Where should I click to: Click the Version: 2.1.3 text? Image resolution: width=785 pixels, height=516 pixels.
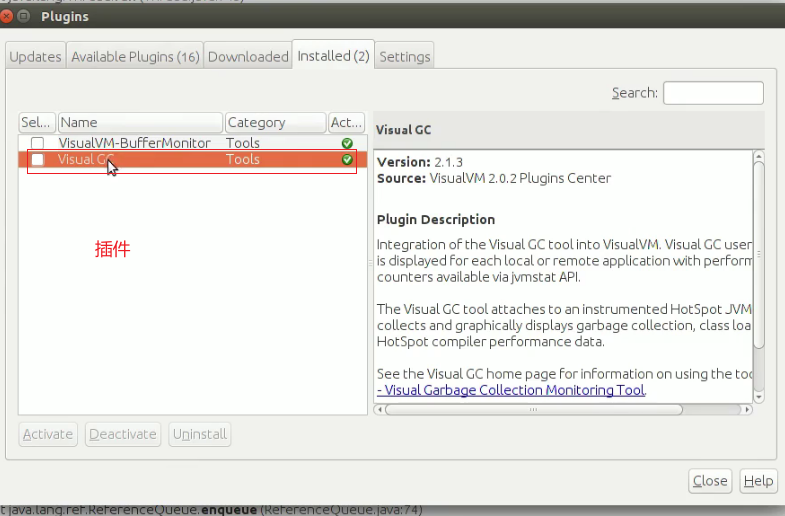click(420, 162)
